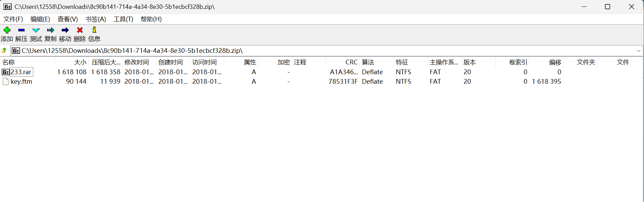Sort by 名称 column header

coord(27,62)
